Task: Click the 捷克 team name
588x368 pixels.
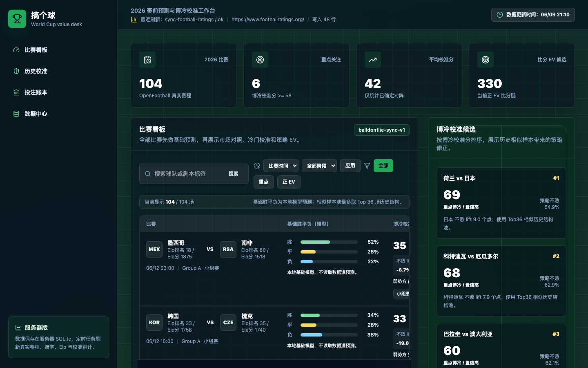Action: coord(247,316)
